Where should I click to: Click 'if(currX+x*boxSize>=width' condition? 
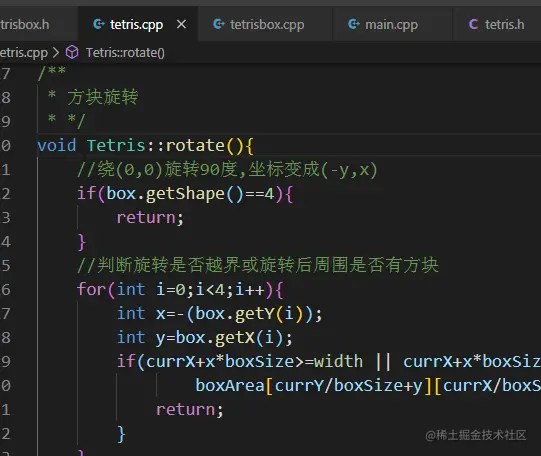point(240,361)
